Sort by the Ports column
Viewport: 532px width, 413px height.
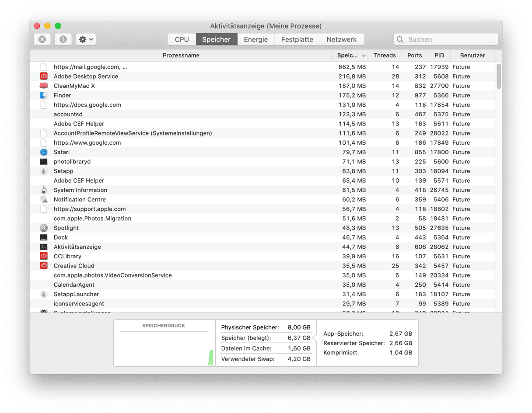414,56
